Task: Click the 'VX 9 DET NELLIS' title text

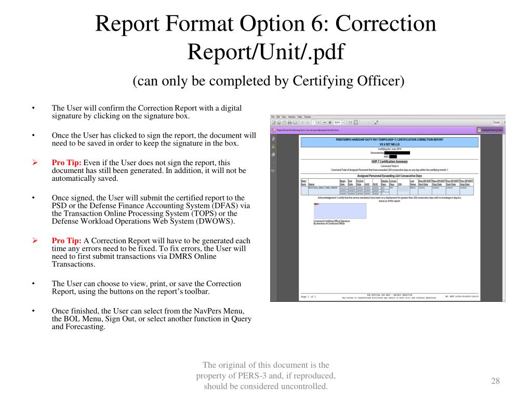Action: pos(390,144)
